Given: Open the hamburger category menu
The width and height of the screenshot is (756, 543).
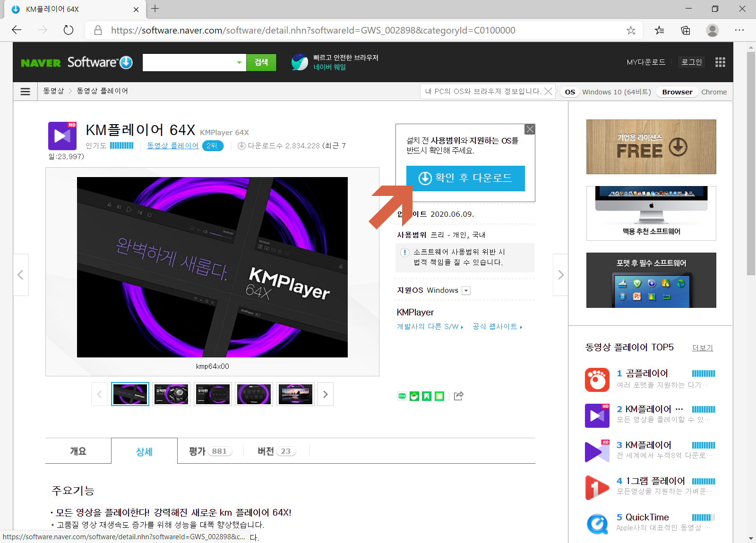Looking at the screenshot, I should coord(26,91).
